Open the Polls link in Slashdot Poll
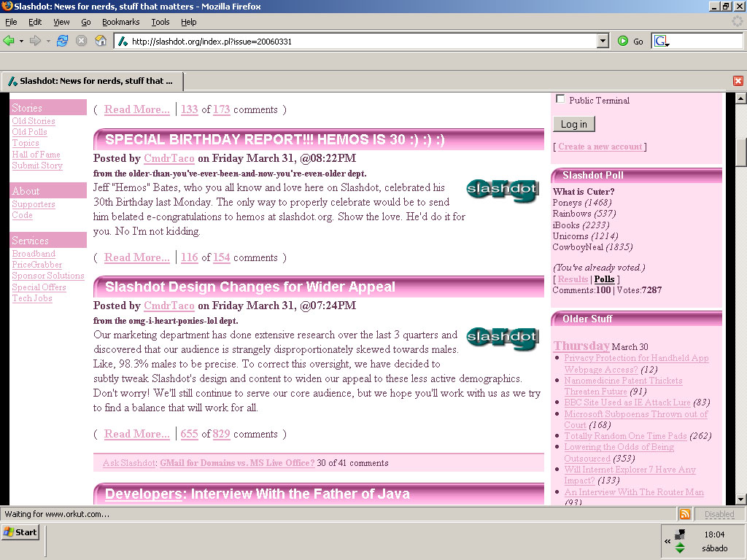 [604, 279]
